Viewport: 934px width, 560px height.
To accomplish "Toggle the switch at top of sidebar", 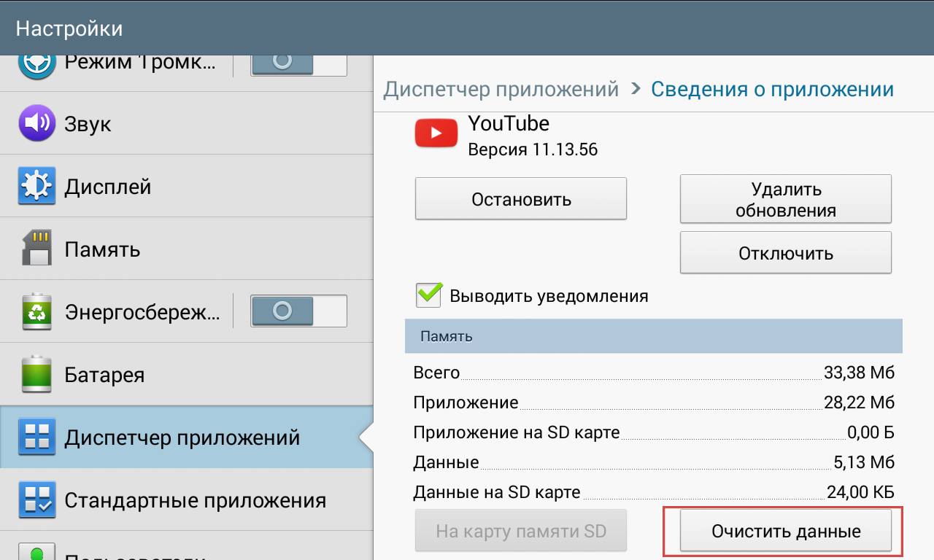I will tap(298, 63).
